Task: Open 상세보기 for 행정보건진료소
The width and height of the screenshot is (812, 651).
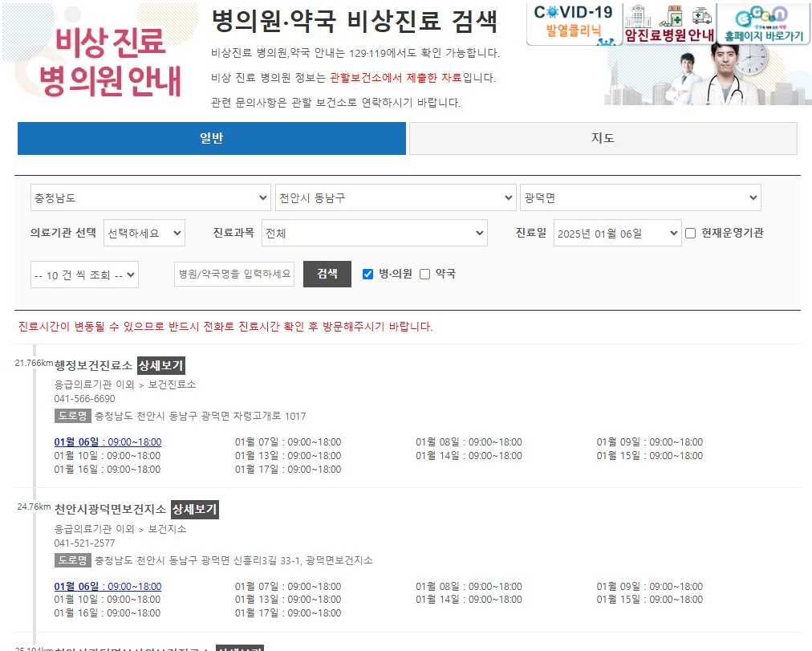Action: 161,366
